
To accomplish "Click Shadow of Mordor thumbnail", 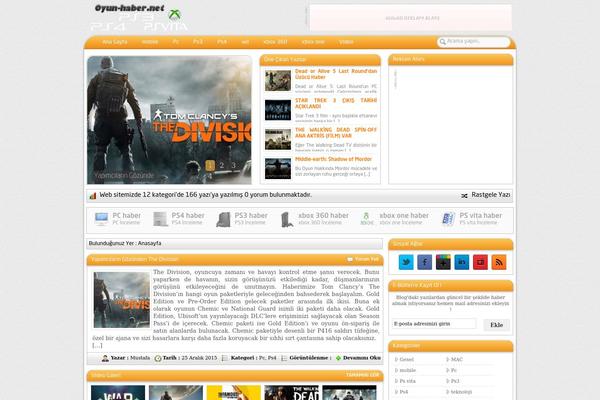I will 278,169.
